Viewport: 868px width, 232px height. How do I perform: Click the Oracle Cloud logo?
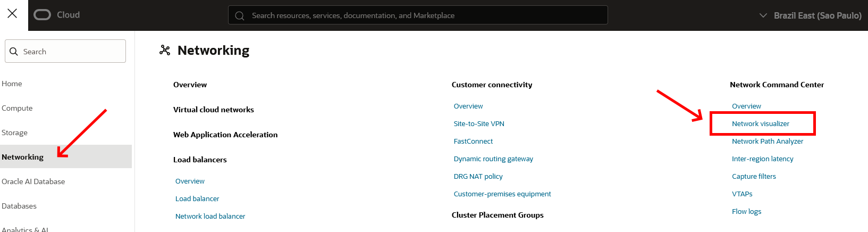tap(57, 15)
